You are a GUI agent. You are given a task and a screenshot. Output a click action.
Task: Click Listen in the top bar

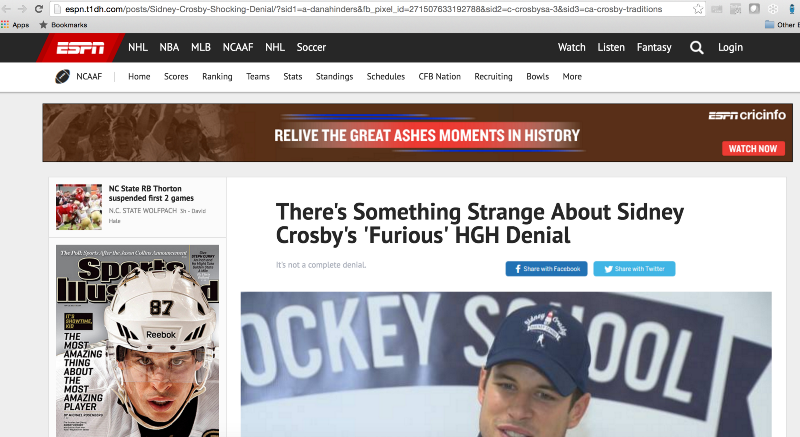611,47
